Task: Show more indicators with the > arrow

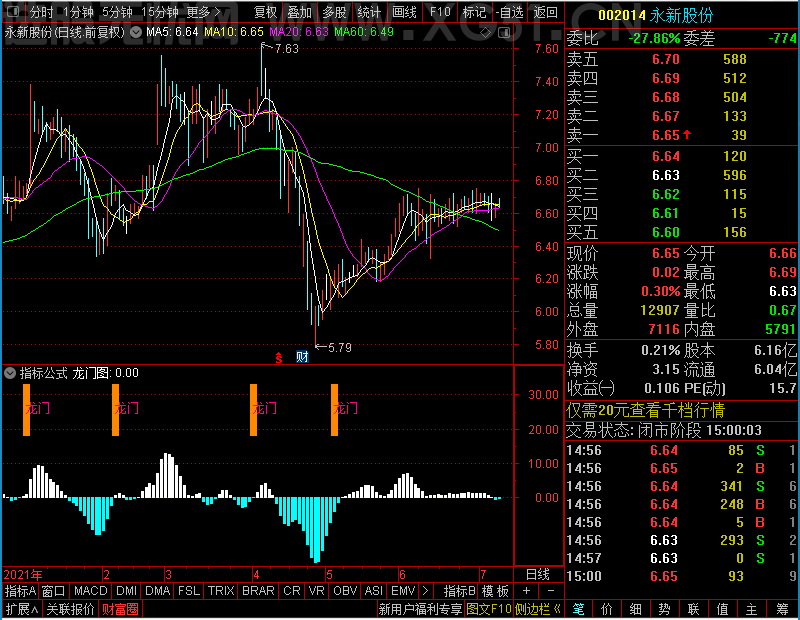Action: click(x=425, y=591)
